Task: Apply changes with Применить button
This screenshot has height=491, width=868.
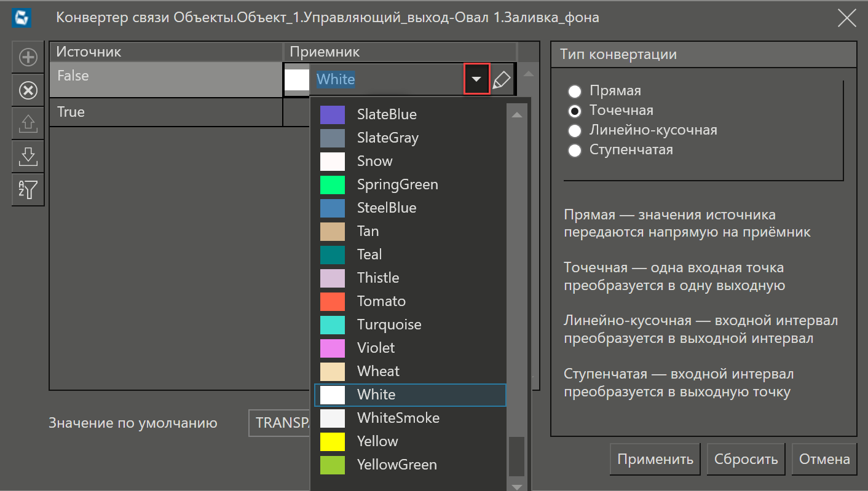Action: pos(655,458)
